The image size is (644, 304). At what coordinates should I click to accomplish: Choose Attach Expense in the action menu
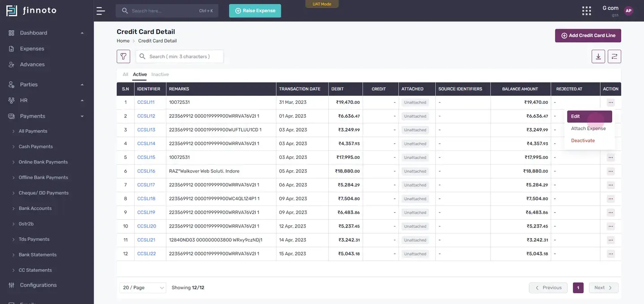[588, 128]
